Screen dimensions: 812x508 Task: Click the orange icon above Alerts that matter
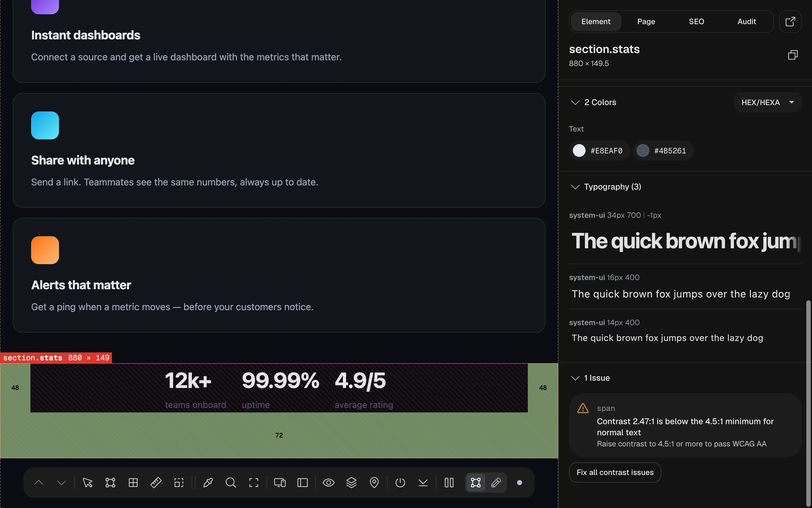click(45, 250)
